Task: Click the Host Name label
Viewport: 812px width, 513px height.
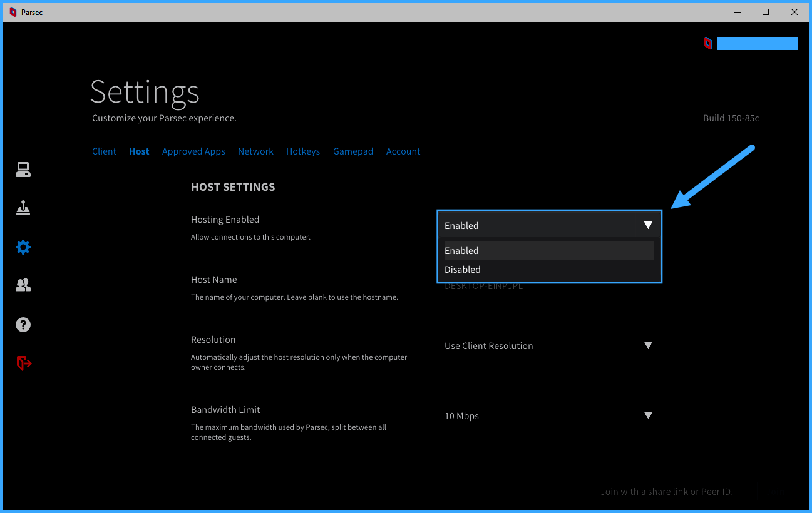Action: pos(214,280)
